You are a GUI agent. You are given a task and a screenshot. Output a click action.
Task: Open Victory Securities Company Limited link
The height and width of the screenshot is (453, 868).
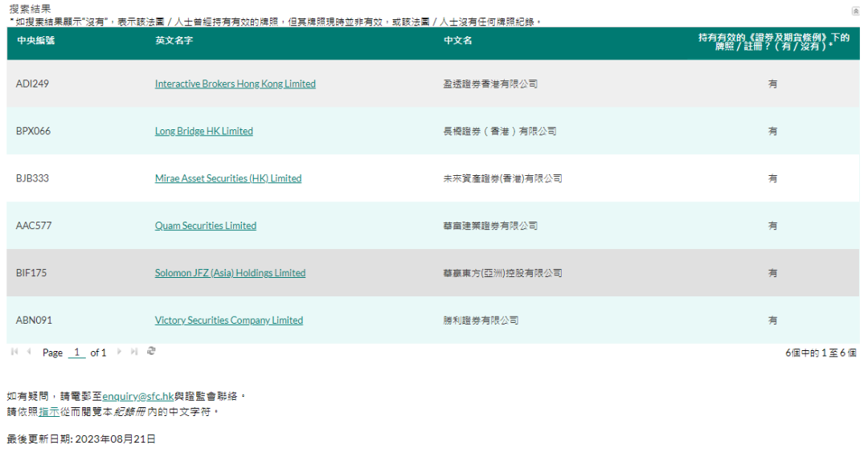point(228,320)
